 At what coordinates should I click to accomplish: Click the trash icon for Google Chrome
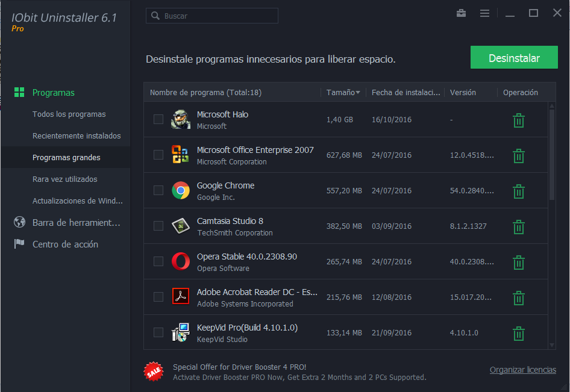click(x=518, y=191)
